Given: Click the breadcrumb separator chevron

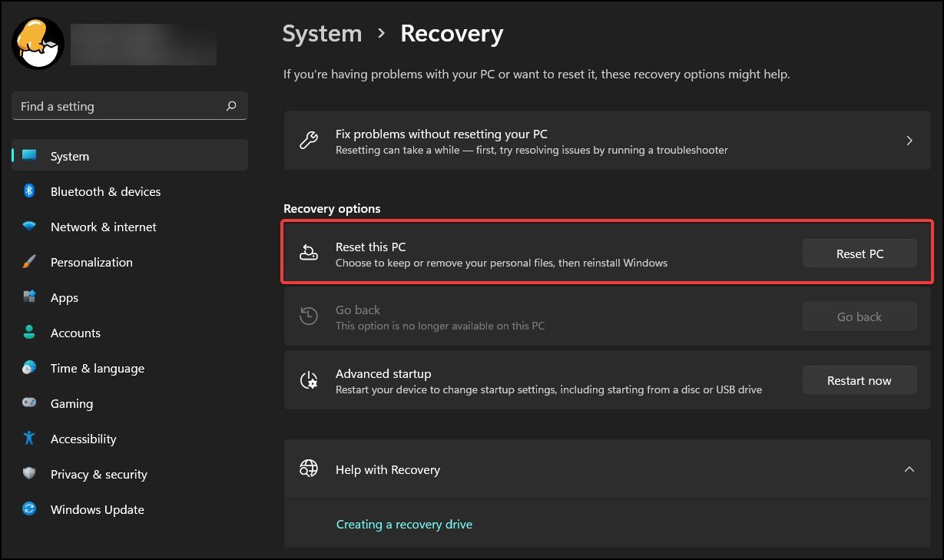Looking at the screenshot, I should click(x=381, y=34).
